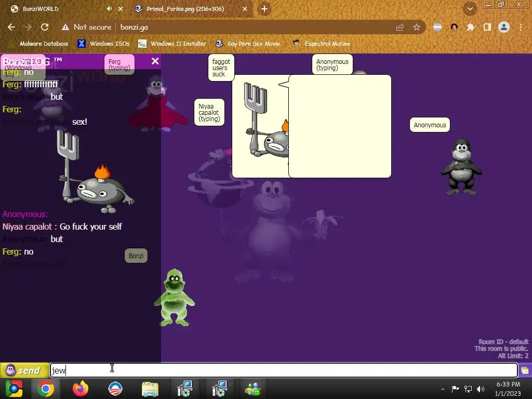Open the Action Center flag icon
Screen dimensions: 532x399
[x=455, y=389]
